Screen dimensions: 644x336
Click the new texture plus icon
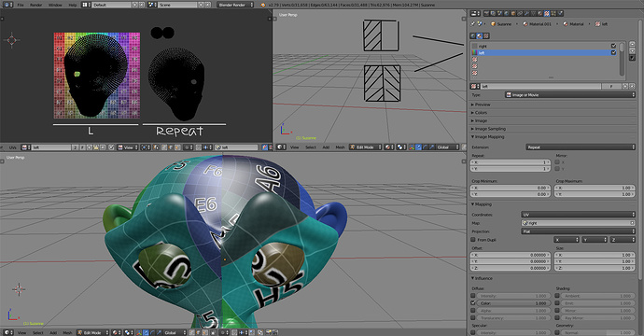624,86
